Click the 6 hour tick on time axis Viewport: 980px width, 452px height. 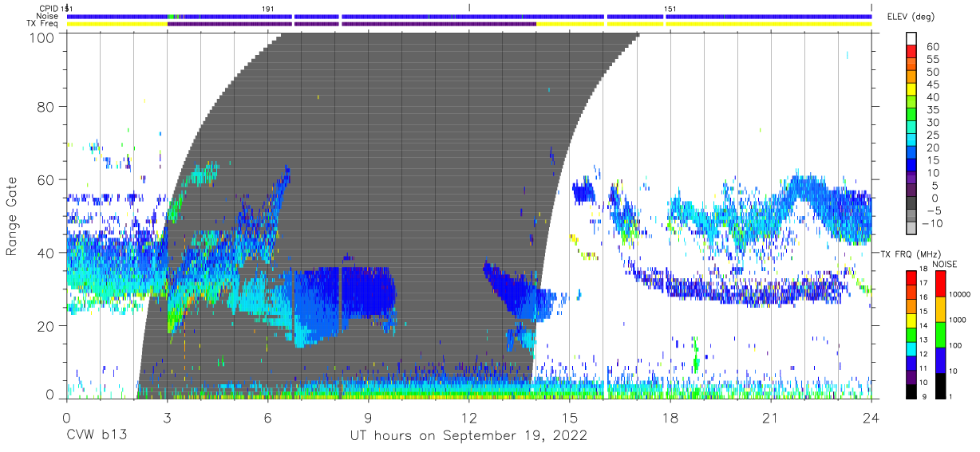[x=267, y=417]
